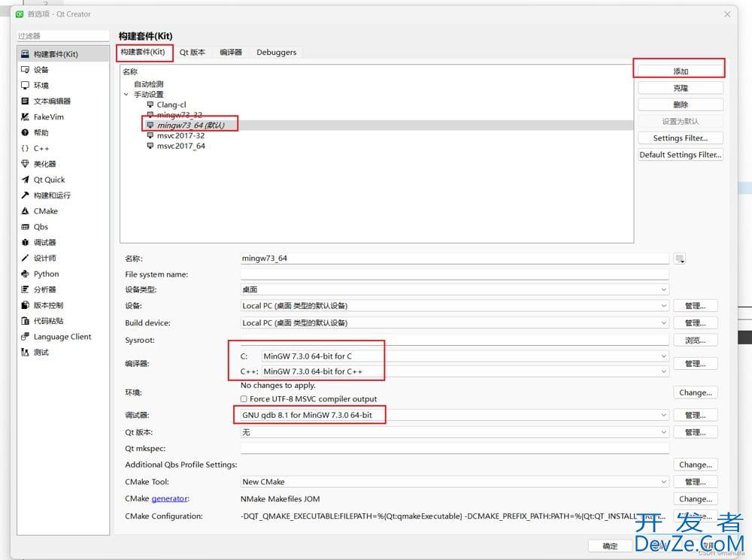This screenshot has height=560, width=752.
Task: Switch to the 编译器 tab
Action: click(x=231, y=53)
